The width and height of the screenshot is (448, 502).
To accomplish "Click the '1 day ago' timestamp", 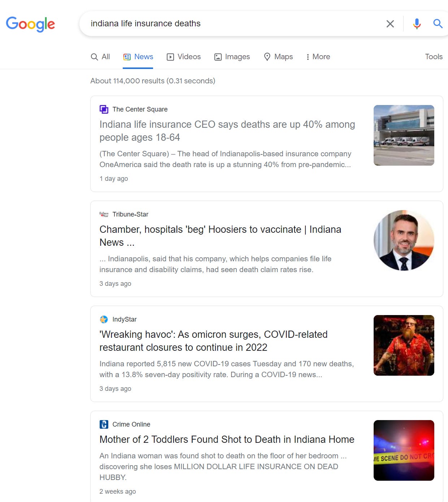I will tap(114, 179).
